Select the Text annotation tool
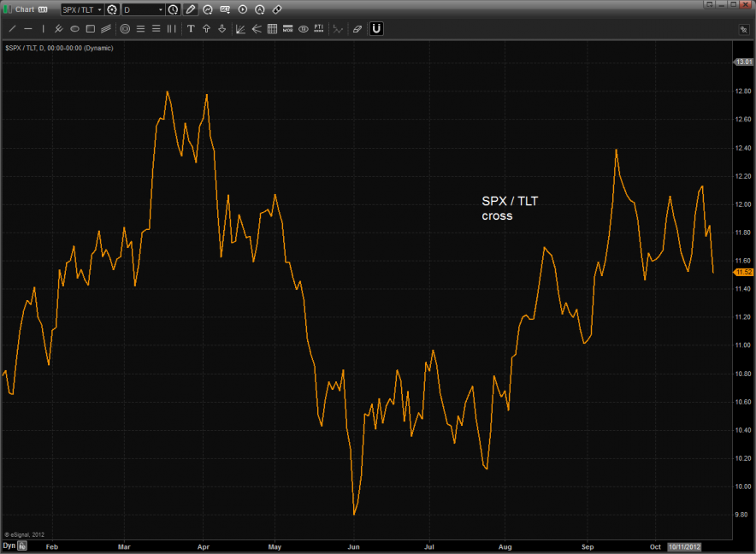This screenshot has height=554, width=756. pos(191,28)
